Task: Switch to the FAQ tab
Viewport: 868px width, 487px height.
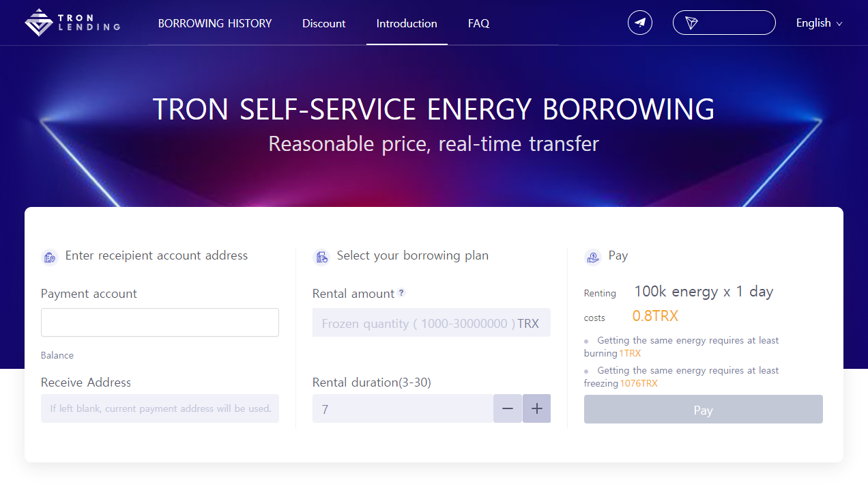Action: pos(478,23)
